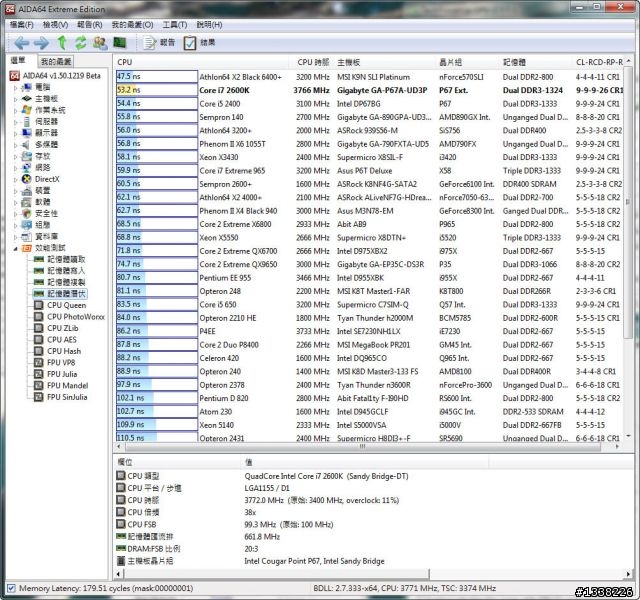Click the CPU FSB field row
The height and width of the screenshot is (600, 640).
(302, 524)
